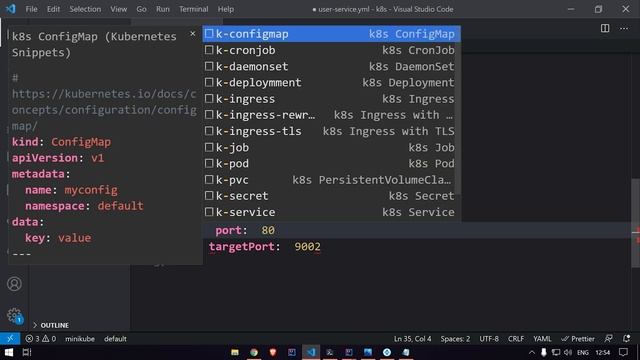Click the VS Code logo in title bar
Image resolution: width=640 pixels, height=360 pixels.
[x=11, y=9]
